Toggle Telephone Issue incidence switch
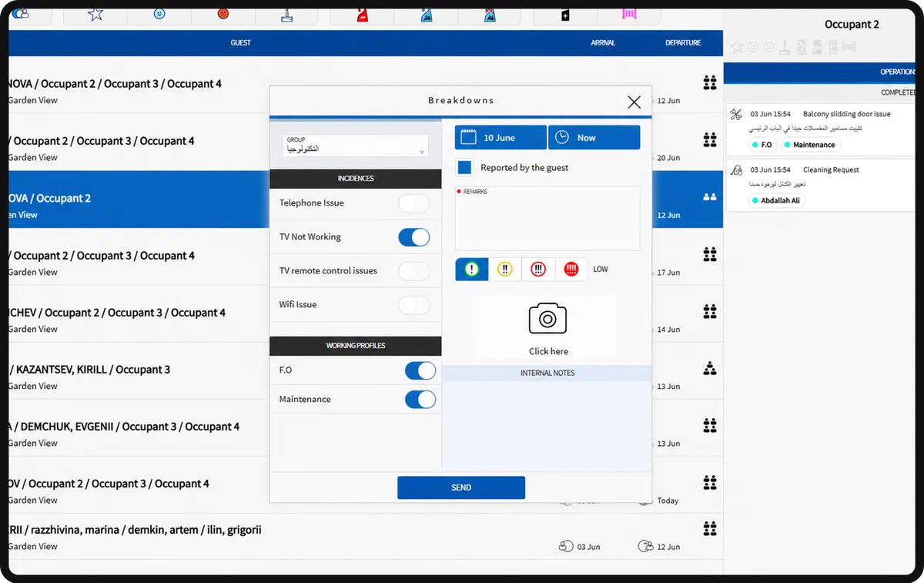 click(x=414, y=203)
